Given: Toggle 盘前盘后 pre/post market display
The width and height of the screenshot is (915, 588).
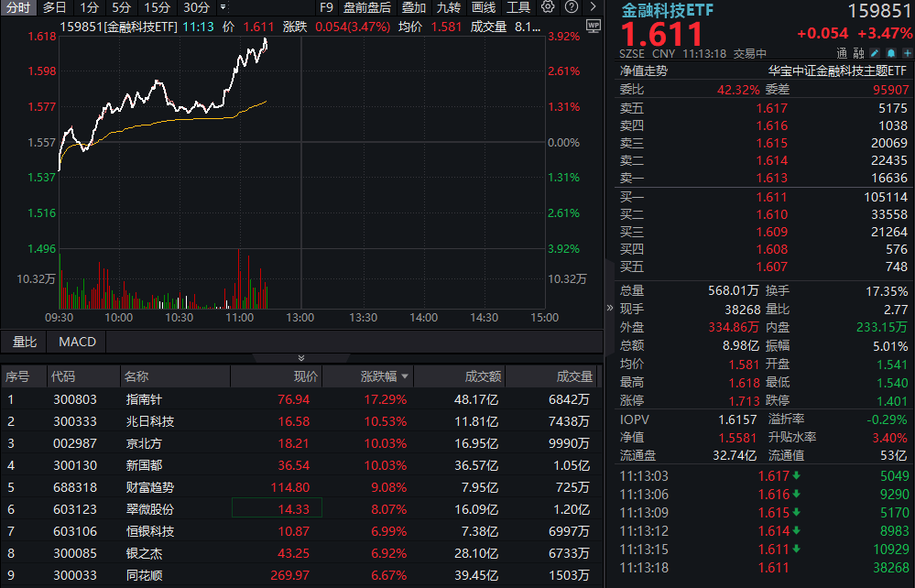Looking at the screenshot, I should [x=365, y=7].
